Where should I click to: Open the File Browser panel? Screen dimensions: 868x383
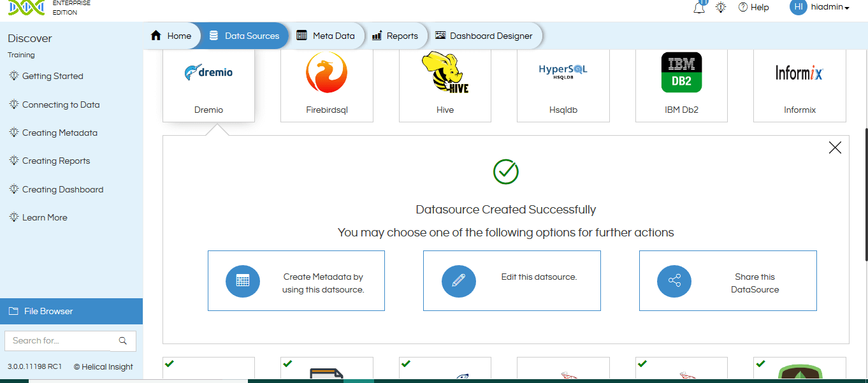click(x=71, y=311)
